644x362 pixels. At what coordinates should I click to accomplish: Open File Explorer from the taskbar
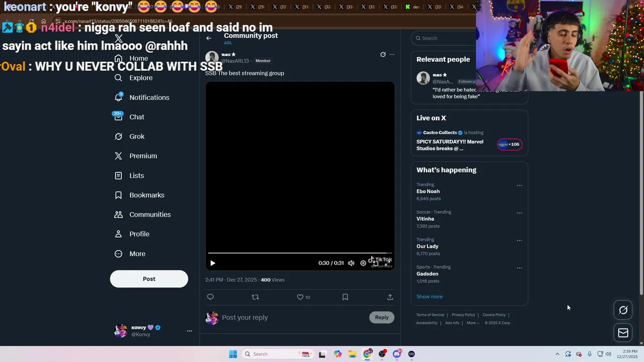click(x=352, y=354)
